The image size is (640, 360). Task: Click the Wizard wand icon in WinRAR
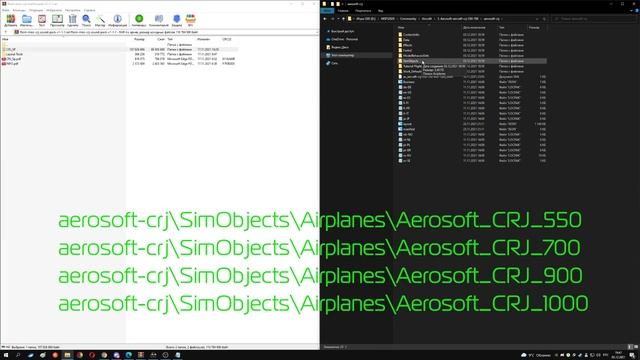tap(100, 20)
